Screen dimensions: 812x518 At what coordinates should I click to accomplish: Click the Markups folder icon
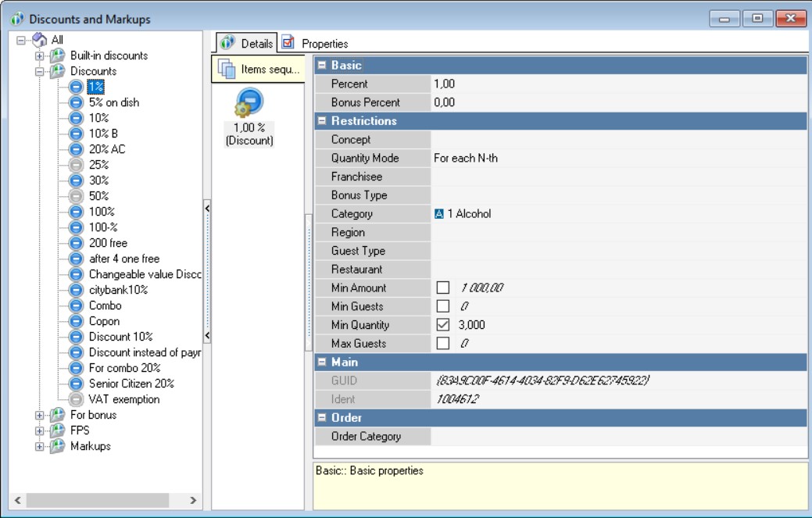(58, 446)
